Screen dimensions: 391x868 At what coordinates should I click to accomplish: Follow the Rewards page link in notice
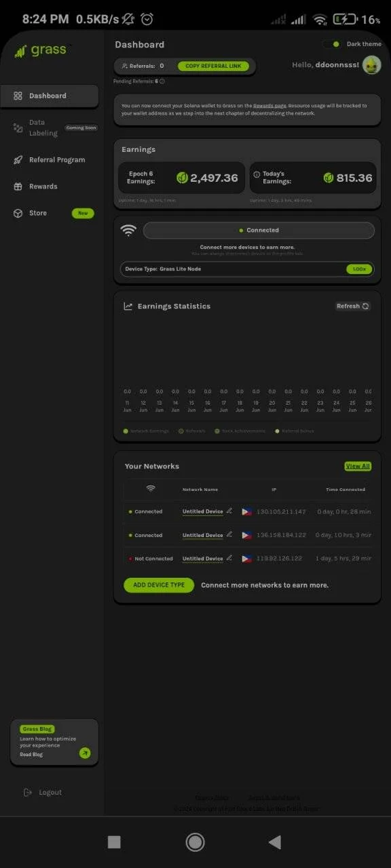coord(269,106)
